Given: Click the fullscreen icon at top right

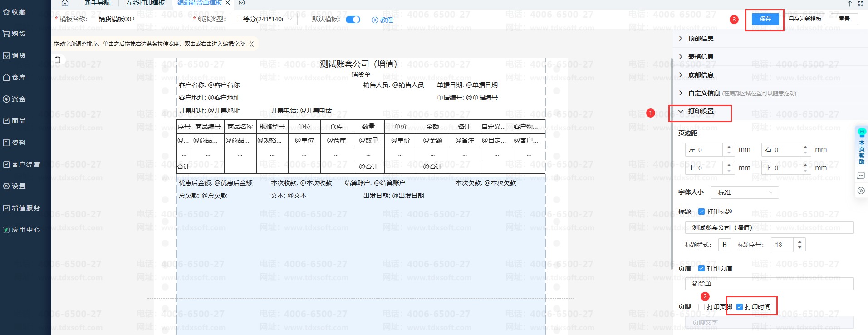Looking at the screenshot, I should click(861, 4).
